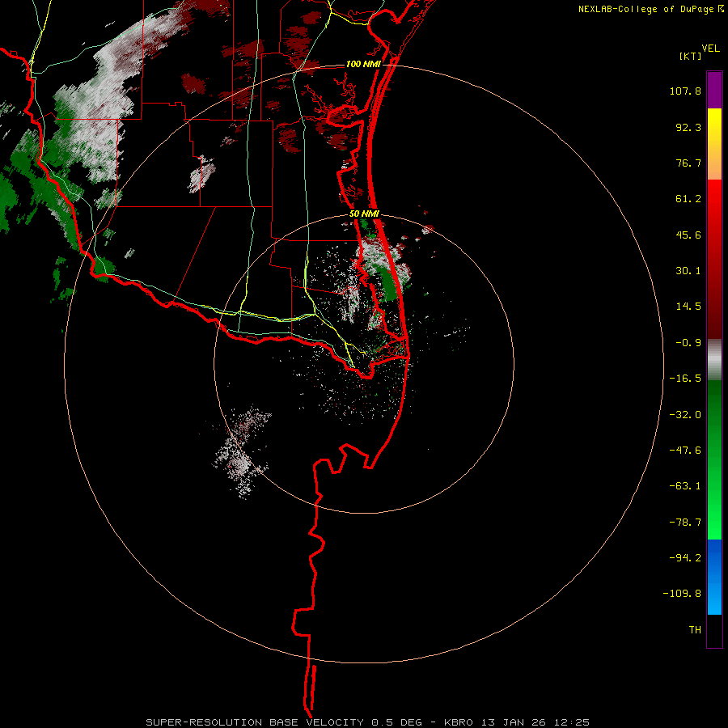This screenshot has width=728, height=728.
Task: Click the VEL legend title
Action: (x=710, y=49)
